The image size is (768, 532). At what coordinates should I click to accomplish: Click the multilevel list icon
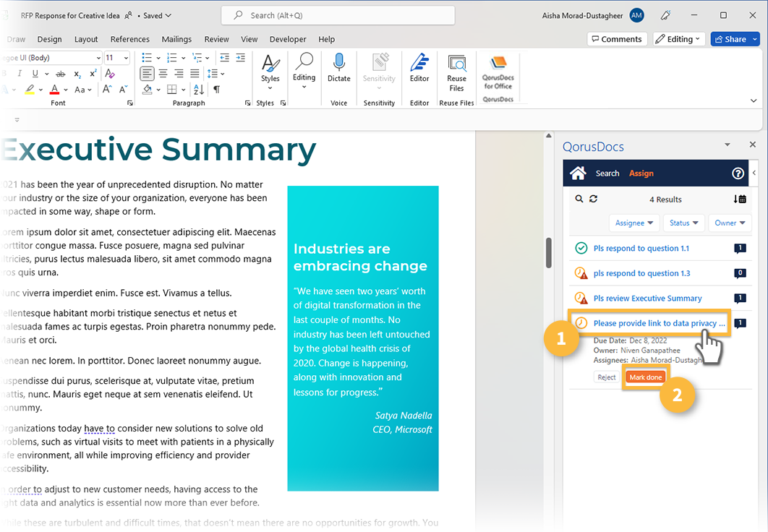tap(197, 58)
